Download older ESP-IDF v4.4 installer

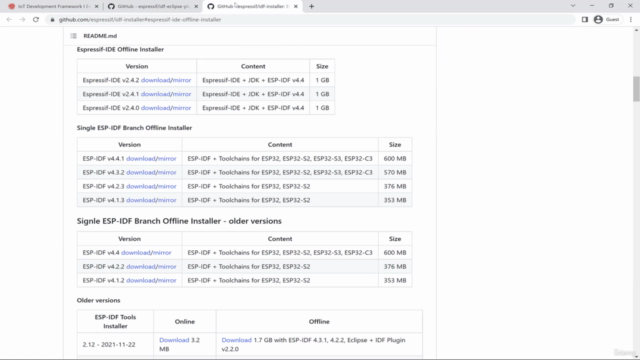[136, 253]
